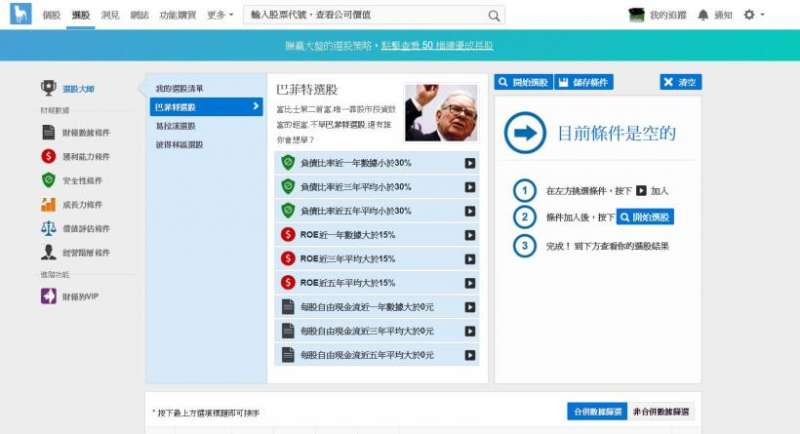
Task: Add 負債比率近一年數據小於30% with its arrow button
Action: (x=470, y=163)
